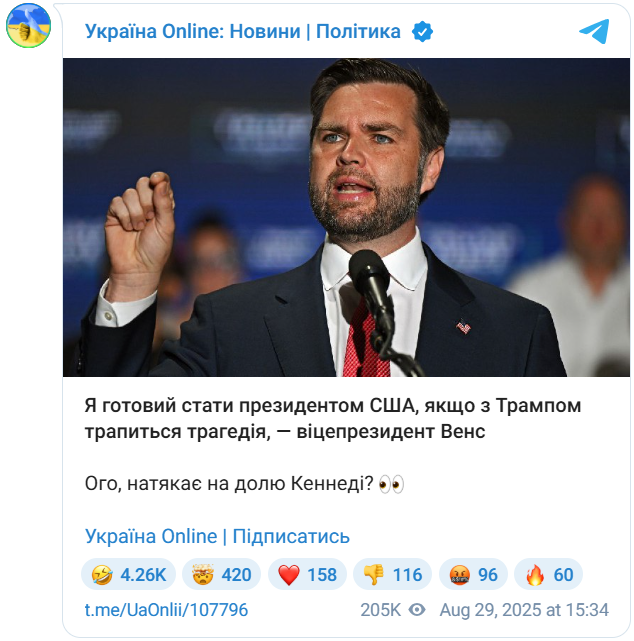This screenshot has width=634, height=641.
Task: Open the post photo of speaker
Action: point(346,217)
